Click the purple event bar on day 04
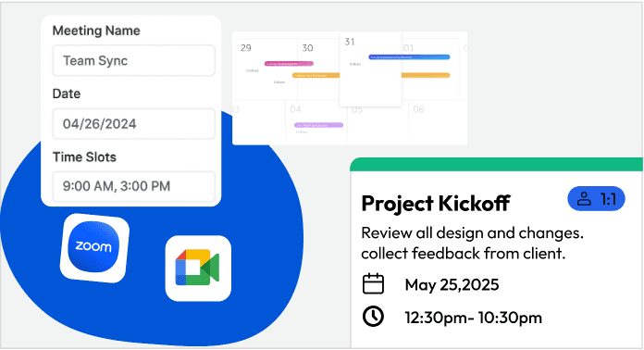 (318, 125)
